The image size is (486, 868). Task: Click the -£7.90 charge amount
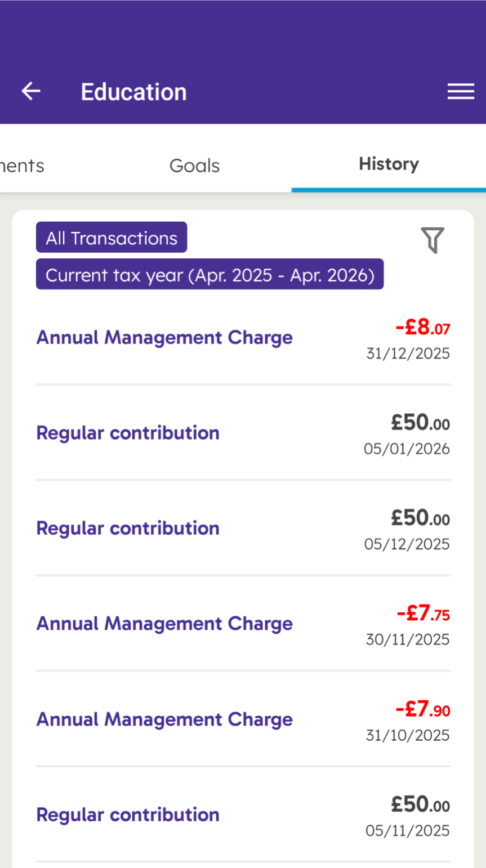422,709
